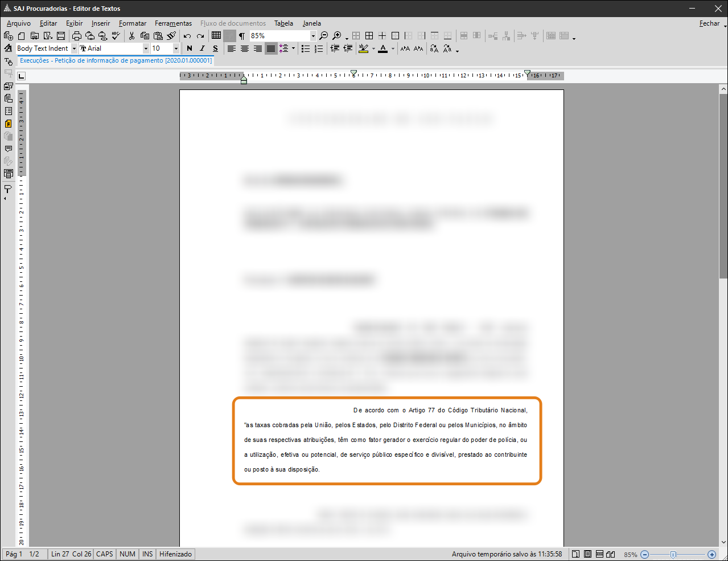Screen dimensions: 728x561
Task: Undo the last action
Action: click(x=187, y=36)
